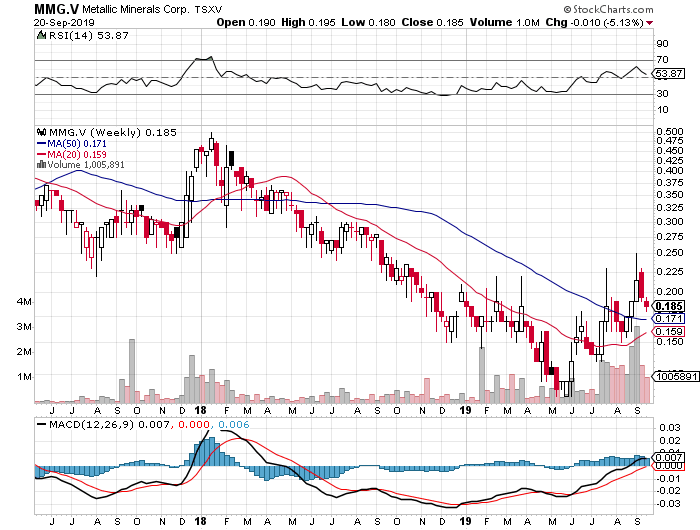Click the 18 year marker under MACD panel
This screenshot has width=700, height=530.
coord(201,522)
